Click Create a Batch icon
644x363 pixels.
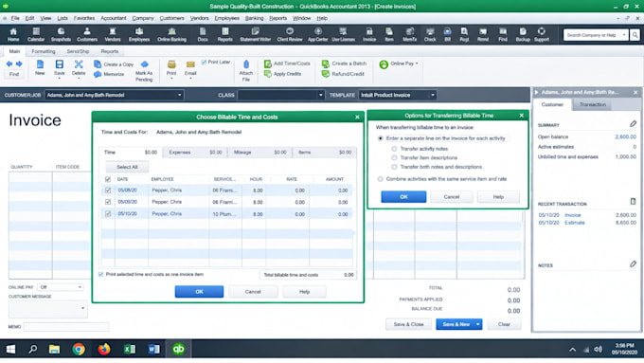click(325, 64)
